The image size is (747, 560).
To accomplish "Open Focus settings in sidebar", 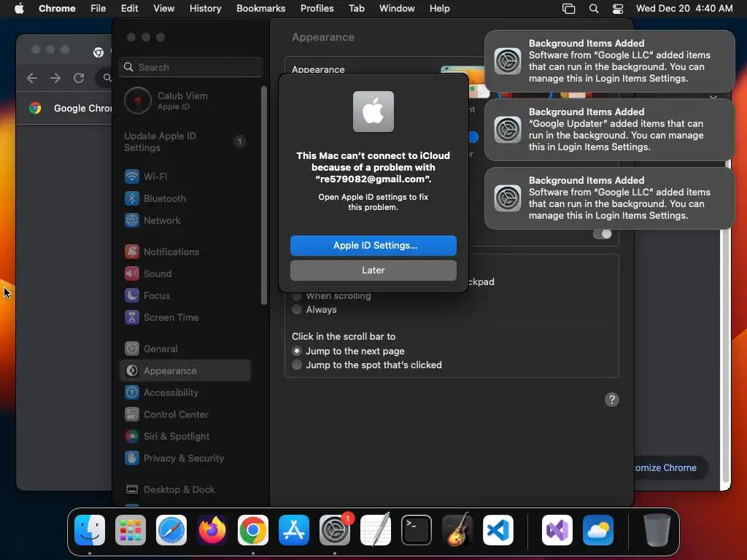I will coord(185,296).
